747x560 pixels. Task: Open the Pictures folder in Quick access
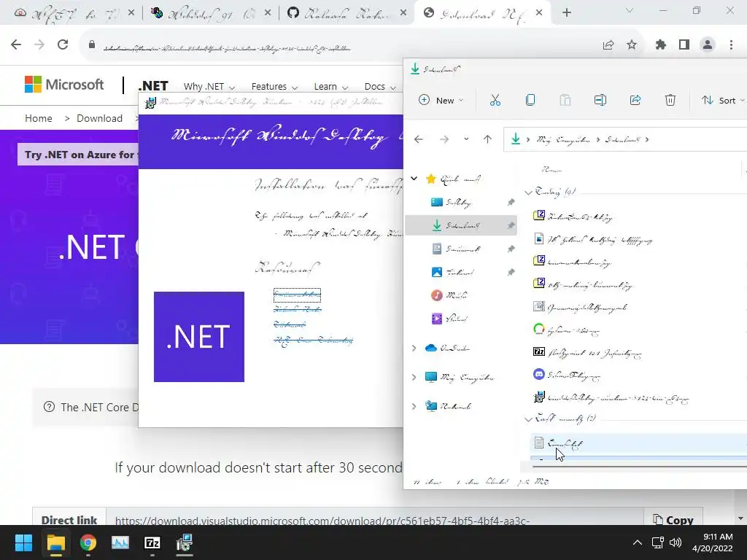[x=452, y=272]
